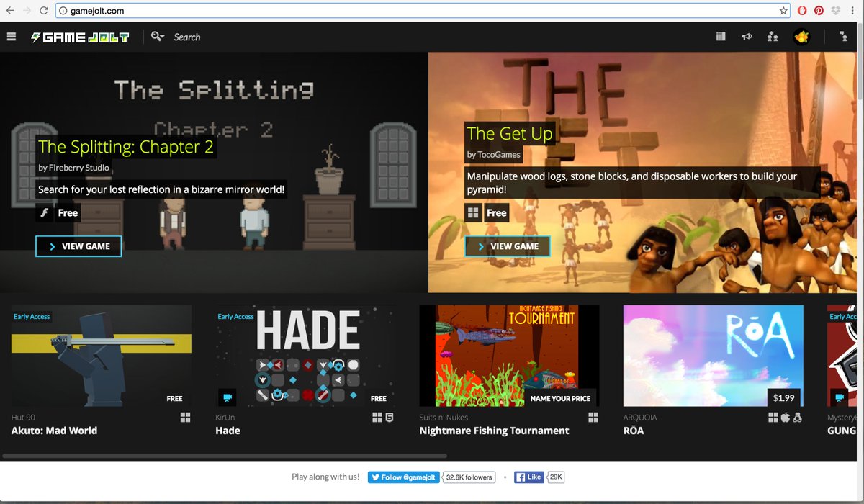Screen dimensions: 864x504
Task: Click the Hade title below the thumbnail
Action: click(x=228, y=431)
